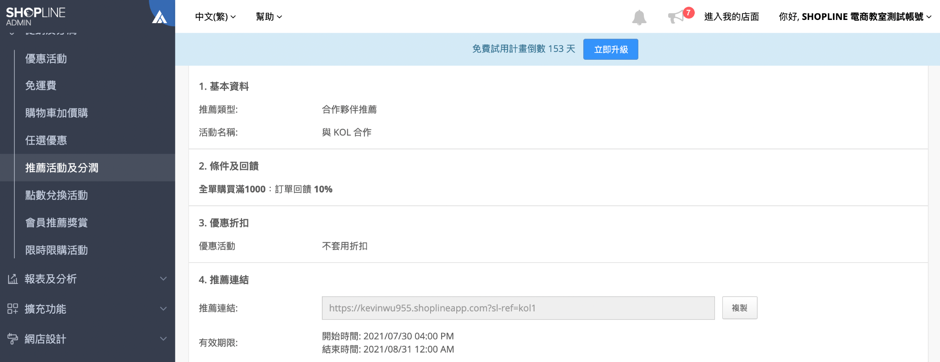Open 點數兌換活動 in the sidebar
Screen dimensions: 940x362
tap(56, 195)
